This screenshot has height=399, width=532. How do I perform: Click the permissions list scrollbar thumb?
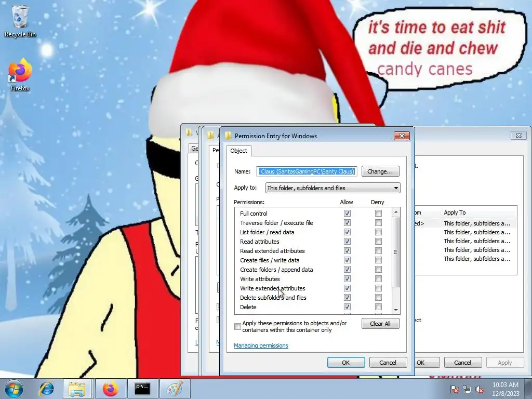tap(395, 252)
